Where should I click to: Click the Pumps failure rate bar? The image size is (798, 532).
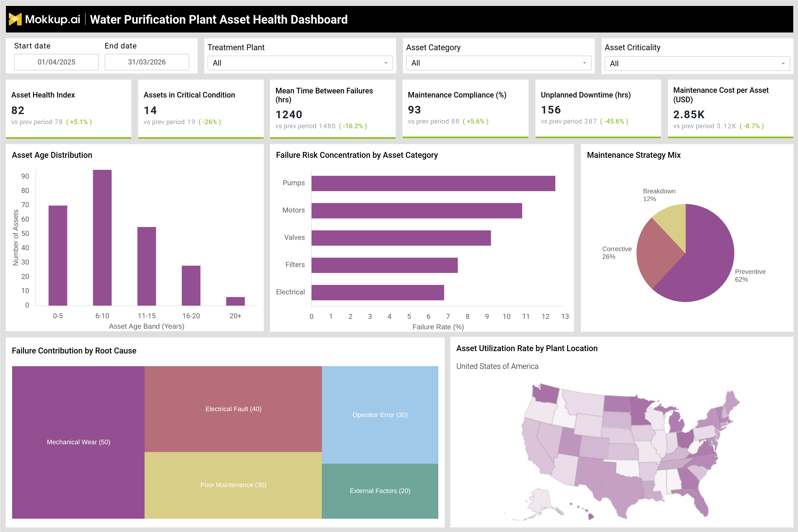(433, 184)
